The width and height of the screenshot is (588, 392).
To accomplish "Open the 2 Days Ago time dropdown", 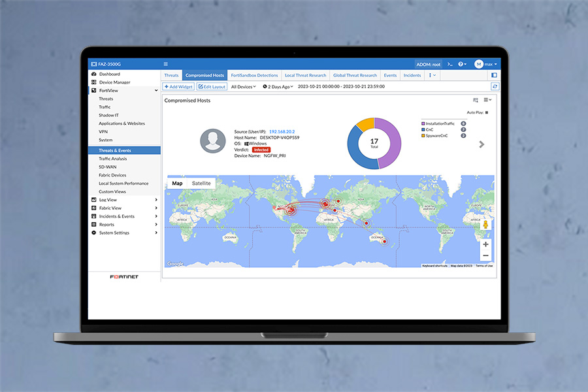I will (278, 87).
